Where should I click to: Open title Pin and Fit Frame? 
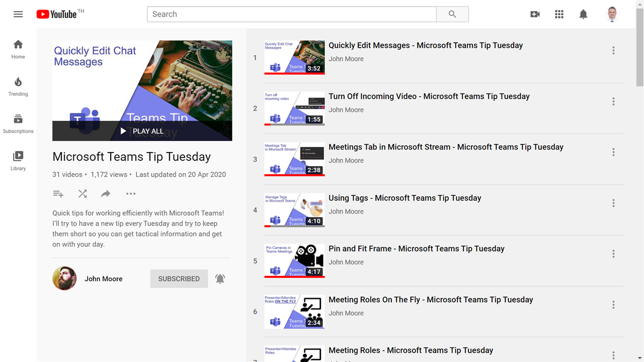click(417, 249)
